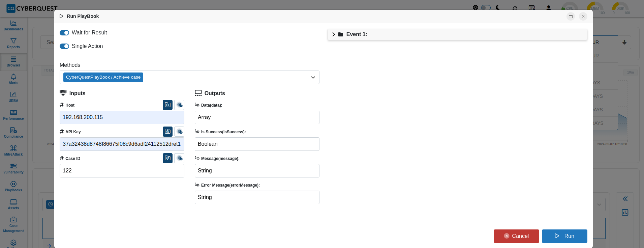Image resolution: width=644 pixels, height=248 pixels.
Task: Close the Run PlayBook dialog
Action: pos(583,16)
